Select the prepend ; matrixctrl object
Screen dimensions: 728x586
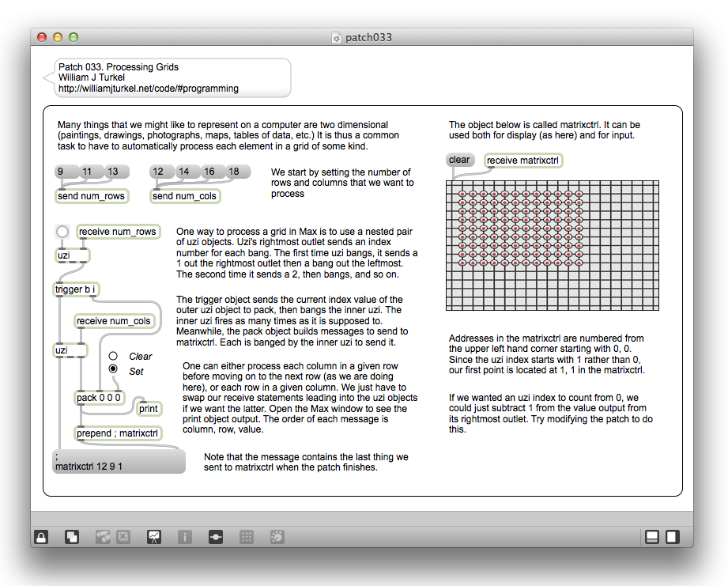(119, 433)
